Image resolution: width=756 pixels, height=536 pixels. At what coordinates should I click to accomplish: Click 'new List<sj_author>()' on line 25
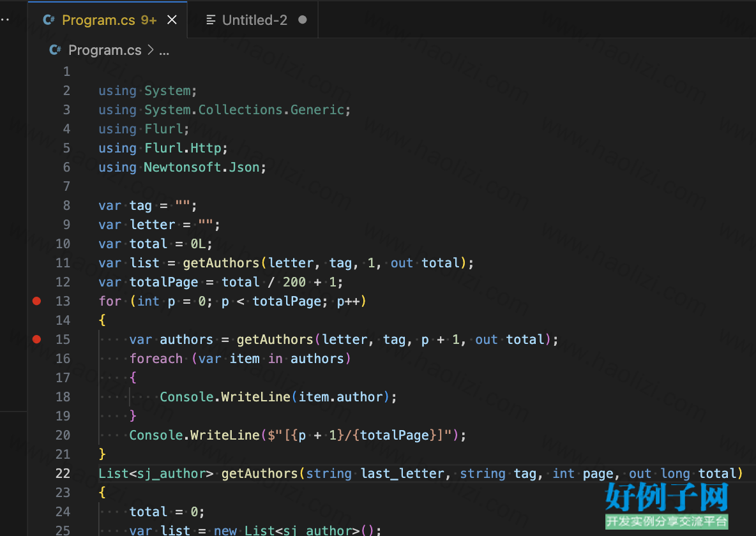pyautogui.click(x=294, y=530)
